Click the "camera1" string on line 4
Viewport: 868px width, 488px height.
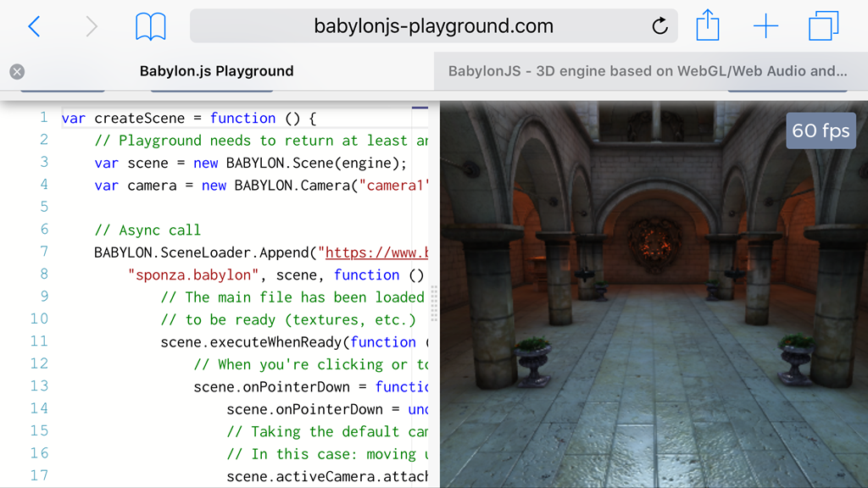click(x=393, y=186)
